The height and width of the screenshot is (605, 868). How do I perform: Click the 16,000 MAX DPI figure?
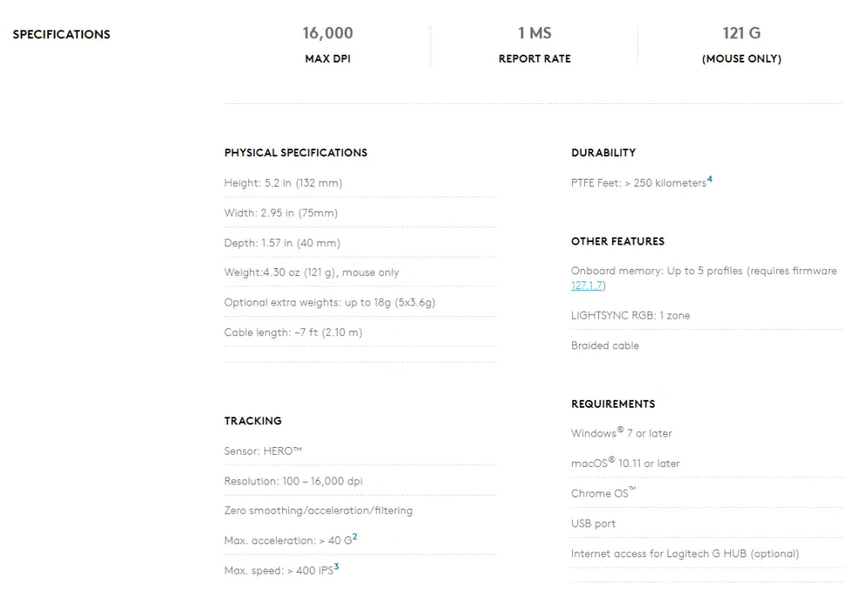(328, 33)
